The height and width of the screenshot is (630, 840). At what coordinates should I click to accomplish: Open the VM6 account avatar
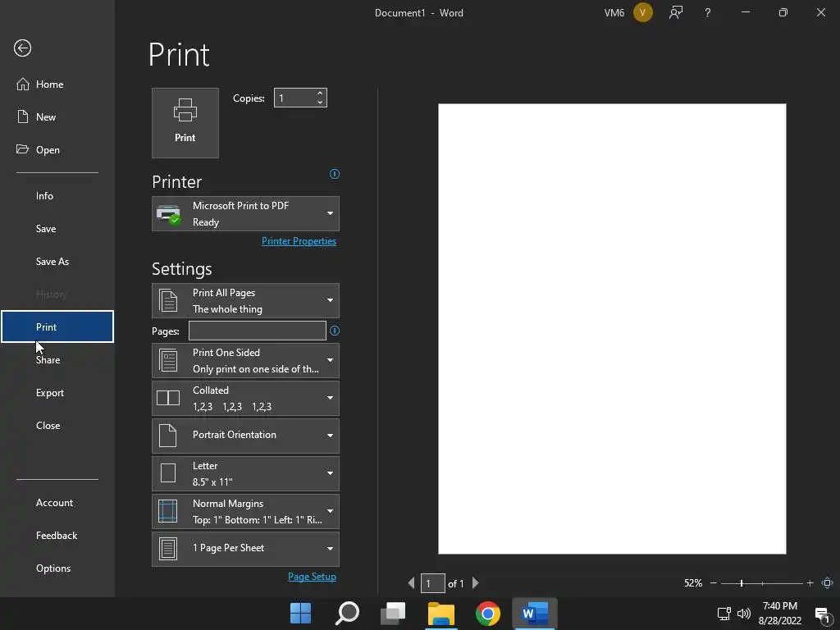(643, 12)
